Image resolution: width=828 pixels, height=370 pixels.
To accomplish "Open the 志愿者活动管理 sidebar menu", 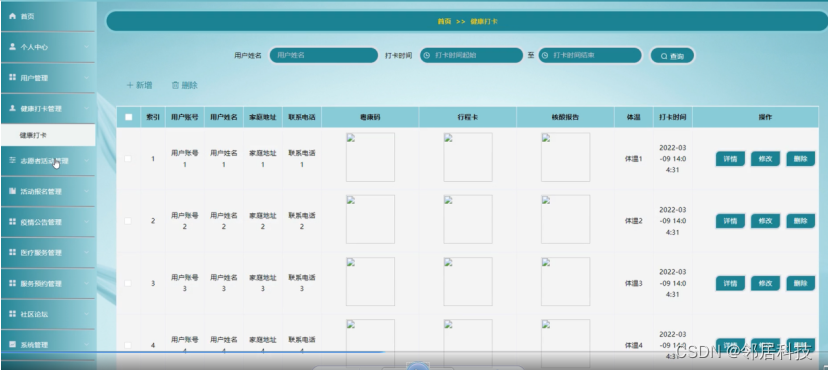I will coord(48,161).
